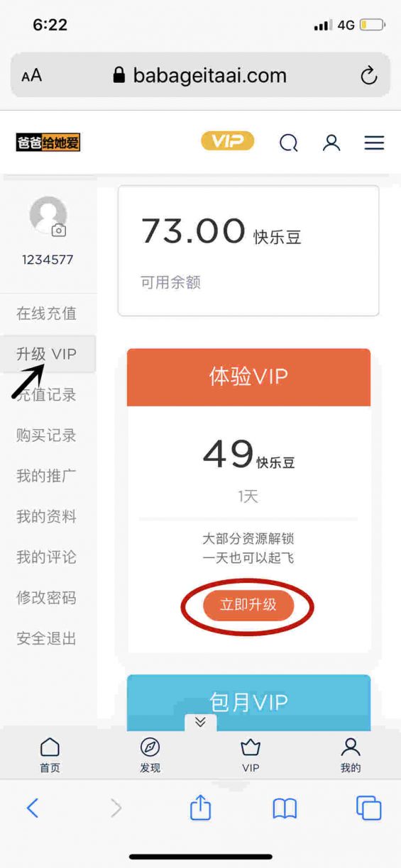401x868 pixels.
Task: Tap the yellow VIP badge in header
Action: click(x=227, y=141)
